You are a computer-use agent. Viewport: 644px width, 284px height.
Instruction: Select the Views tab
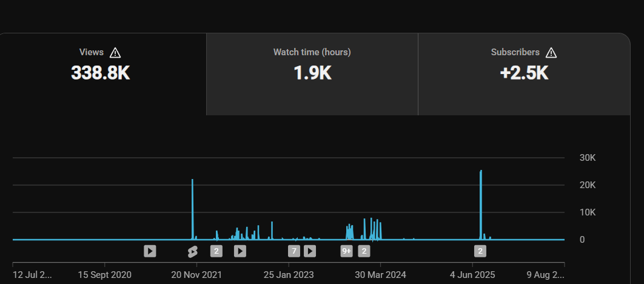coord(101,74)
